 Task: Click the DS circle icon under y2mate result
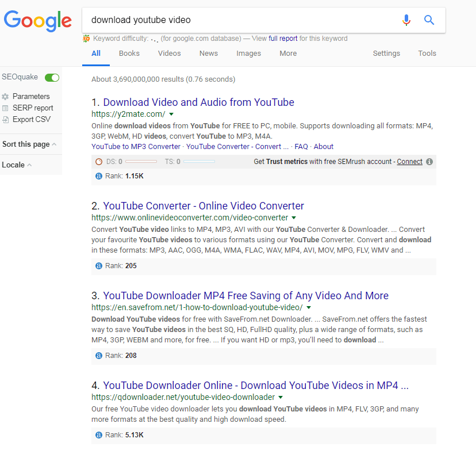(x=99, y=162)
